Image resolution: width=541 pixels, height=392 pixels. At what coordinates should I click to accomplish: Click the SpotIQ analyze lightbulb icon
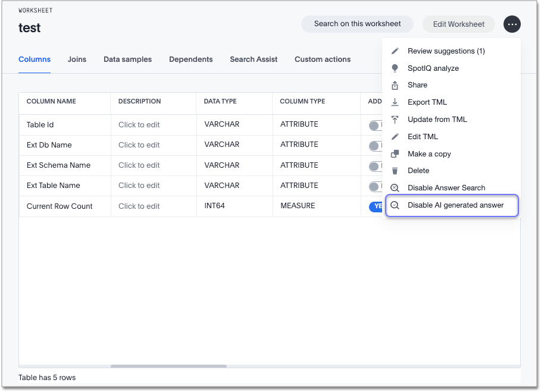coord(395,68)
